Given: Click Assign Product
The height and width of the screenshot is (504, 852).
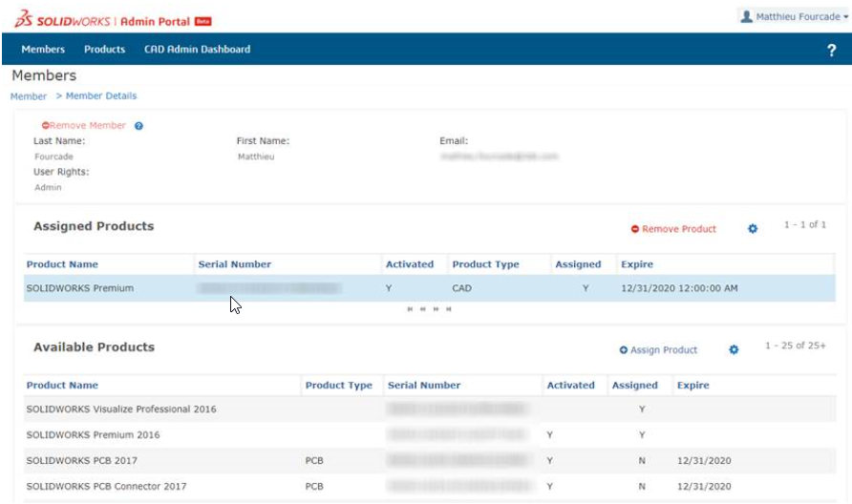Looking at the screenshot, I should (x=658, y=350).
